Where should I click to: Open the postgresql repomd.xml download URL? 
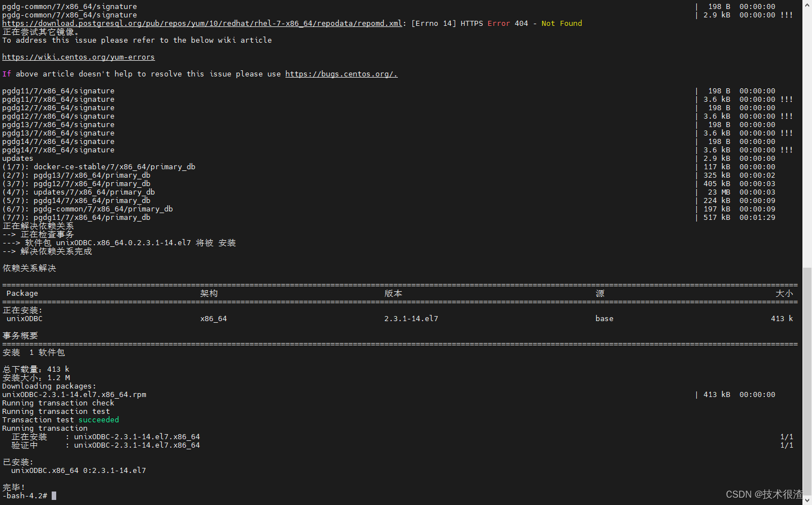click(x=202, y=24)
